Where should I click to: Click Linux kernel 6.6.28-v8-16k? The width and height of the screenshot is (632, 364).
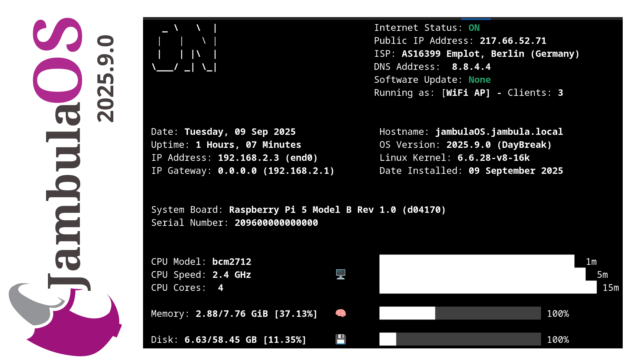click(493, 158)
